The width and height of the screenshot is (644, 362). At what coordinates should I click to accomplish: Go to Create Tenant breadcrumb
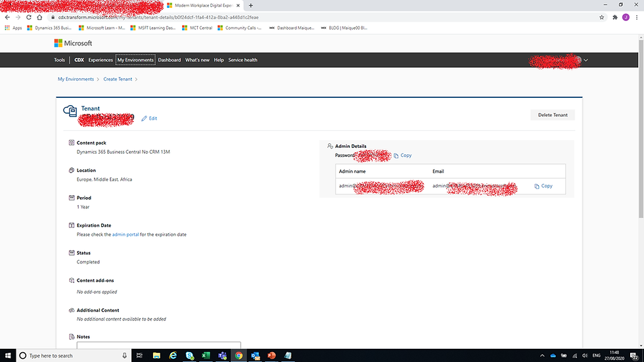point(118,79)
